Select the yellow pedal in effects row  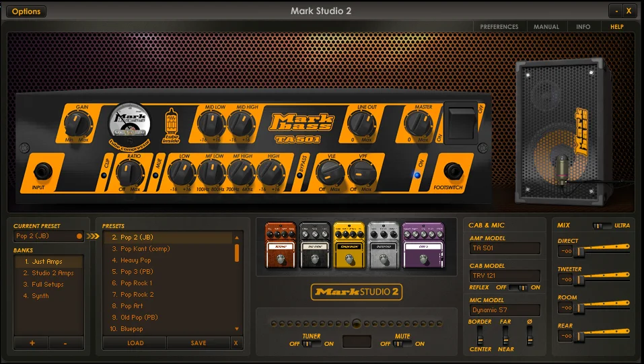coord(349,246)
